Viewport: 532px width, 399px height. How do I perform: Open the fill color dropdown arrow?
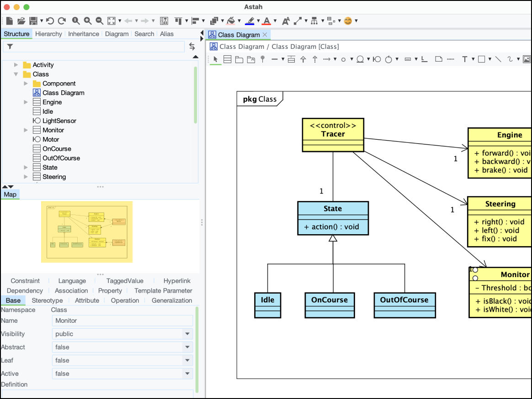click(239, 21)
